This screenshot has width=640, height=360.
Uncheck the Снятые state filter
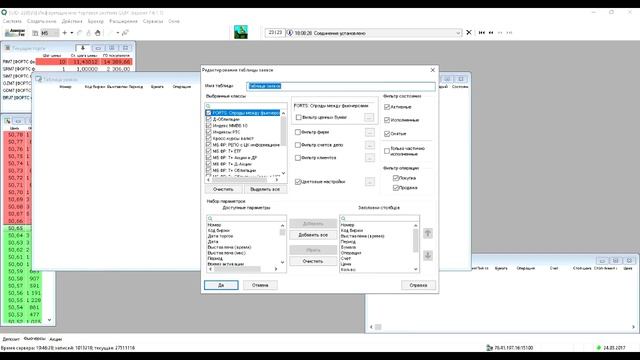click(x=387, y=133)
